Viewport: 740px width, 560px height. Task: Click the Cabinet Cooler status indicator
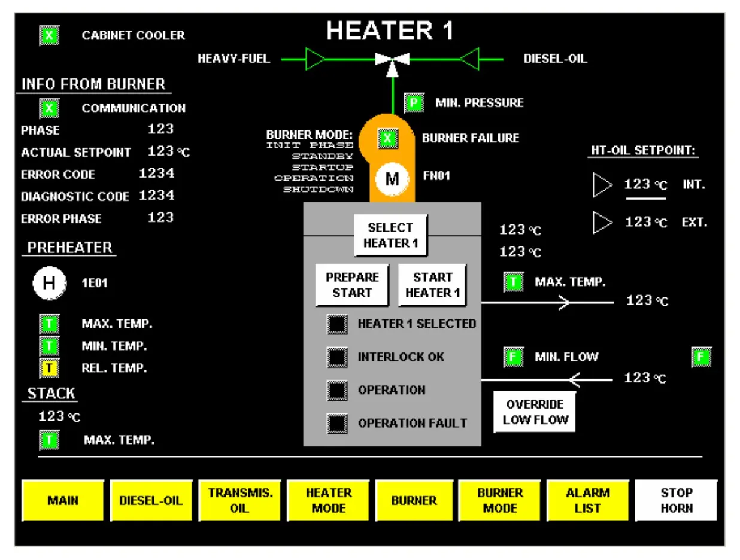coord(49,36)
